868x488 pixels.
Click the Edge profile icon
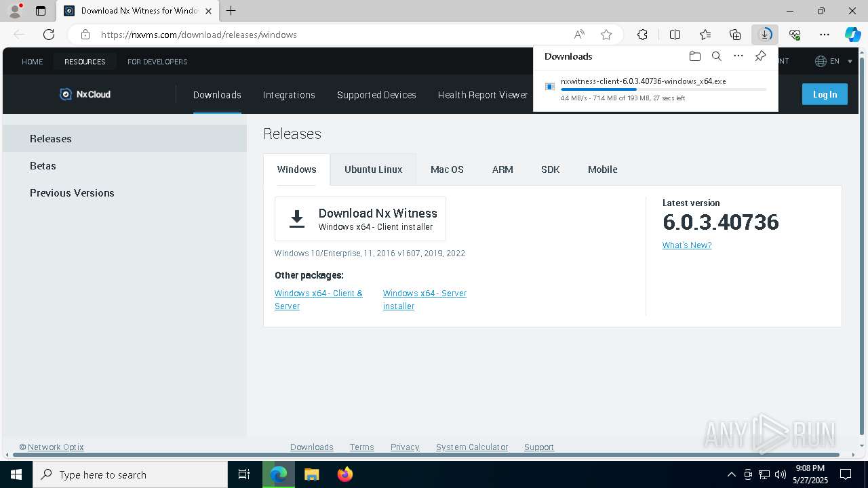click(x=14, y=11)
